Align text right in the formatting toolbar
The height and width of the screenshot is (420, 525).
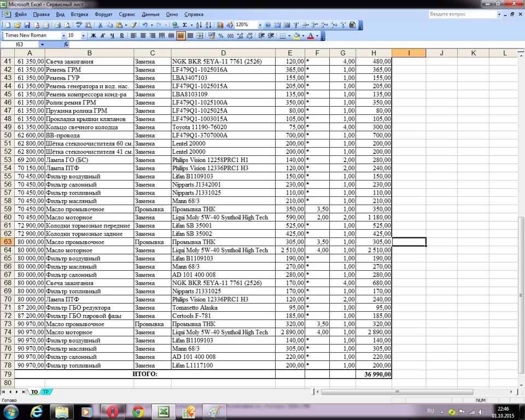click(153, 36)
